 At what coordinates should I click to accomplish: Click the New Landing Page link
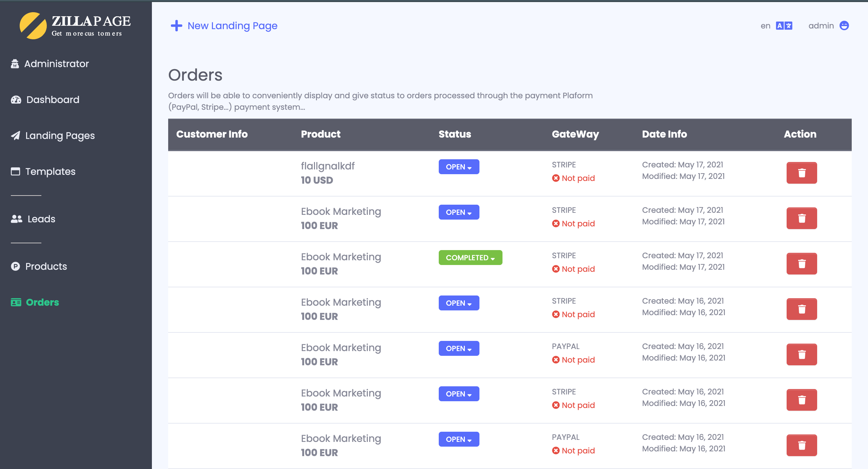(x=232, y=26)
